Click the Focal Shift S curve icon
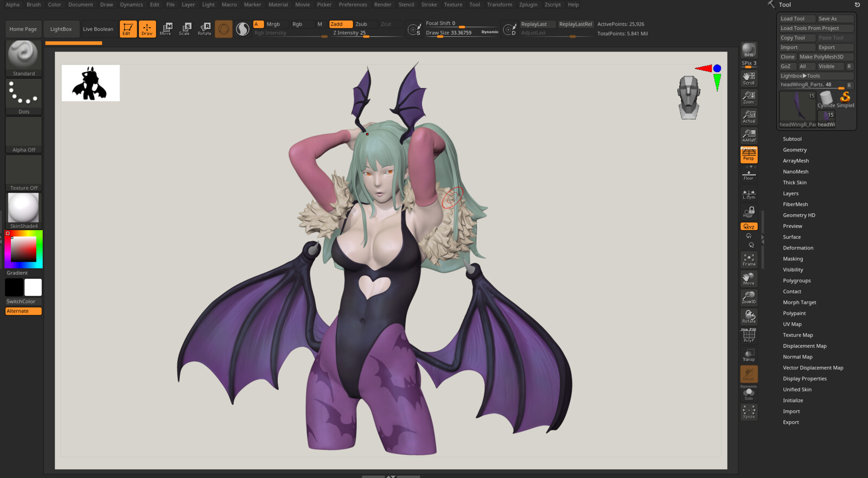This screenshot has width=868, height=478. click(x=414, y=30)
